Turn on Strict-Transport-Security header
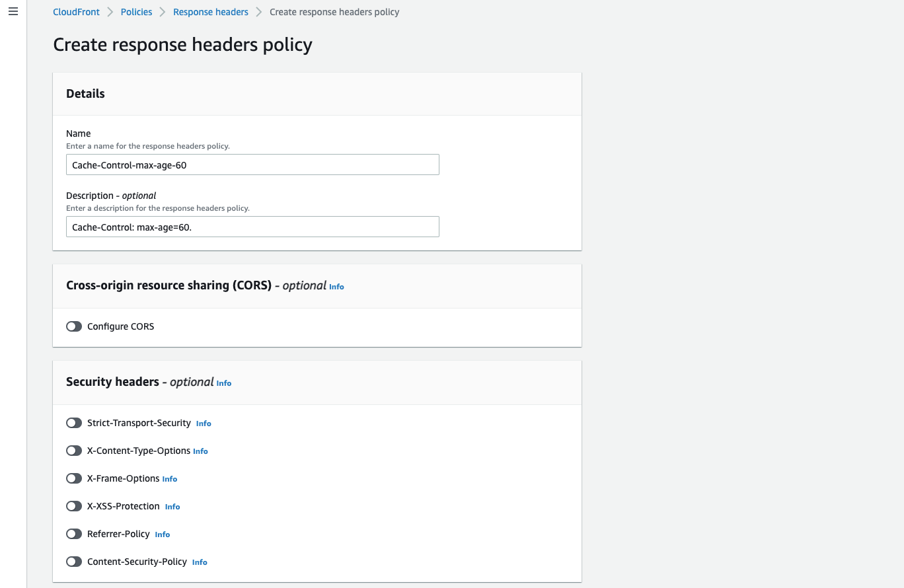 coord(73,422)
